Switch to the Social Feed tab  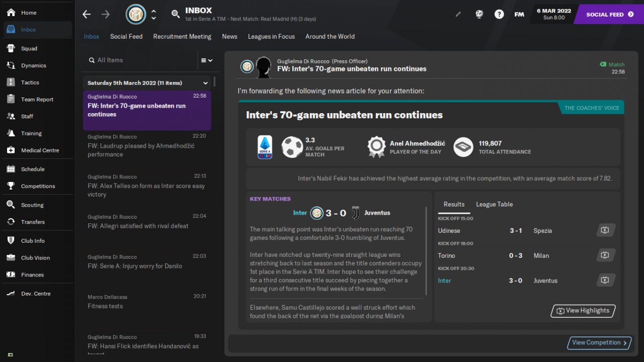126,36
